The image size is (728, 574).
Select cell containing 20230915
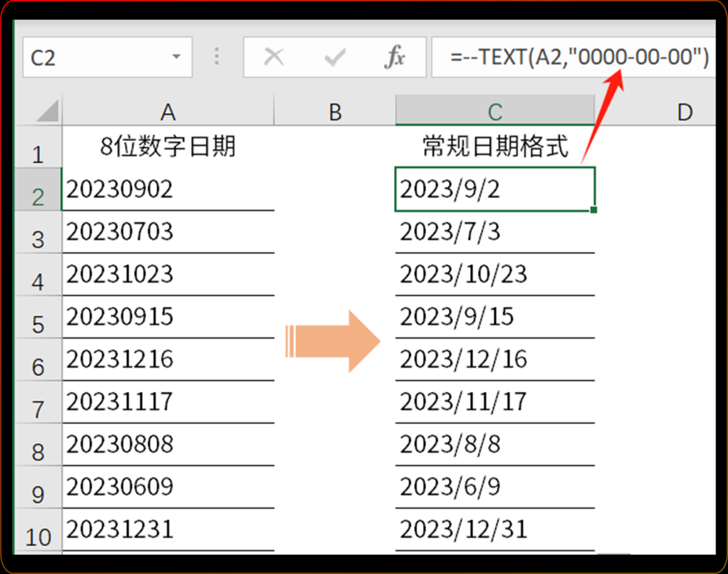click(168, 317)
